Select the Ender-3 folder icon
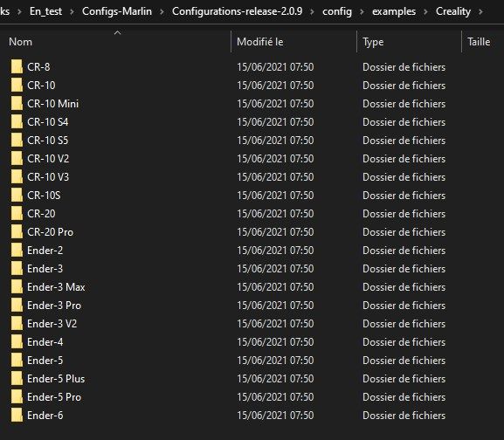504x440 pixels. 17,268
